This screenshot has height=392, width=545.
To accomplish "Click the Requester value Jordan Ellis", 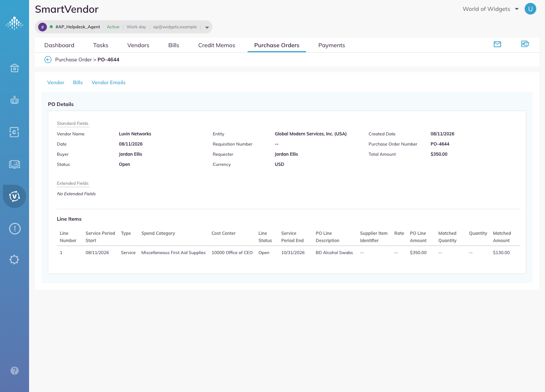I will point(286,154).
